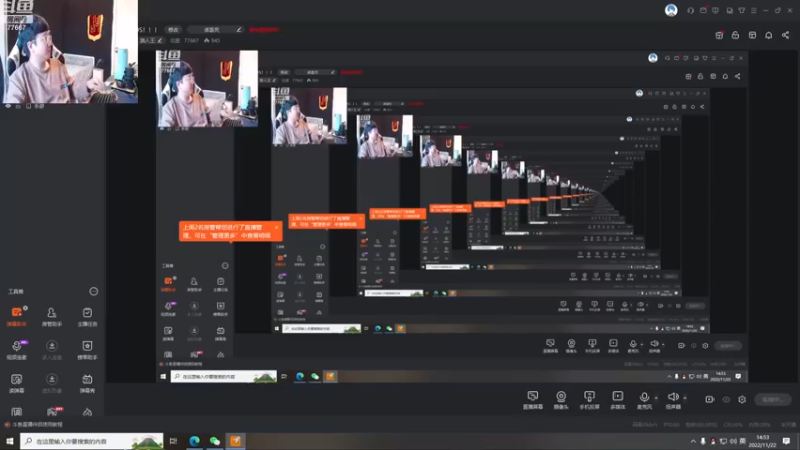The image size is (800, 450).
Task: Open WeChat from the taskbar
Action: pyautogui.click(x=215, y=441)
